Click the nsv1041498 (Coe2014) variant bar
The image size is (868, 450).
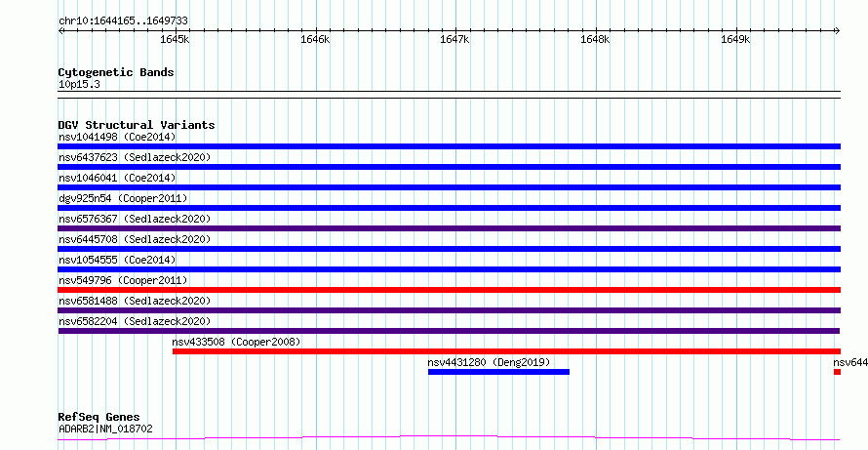(x=449, y=146)
